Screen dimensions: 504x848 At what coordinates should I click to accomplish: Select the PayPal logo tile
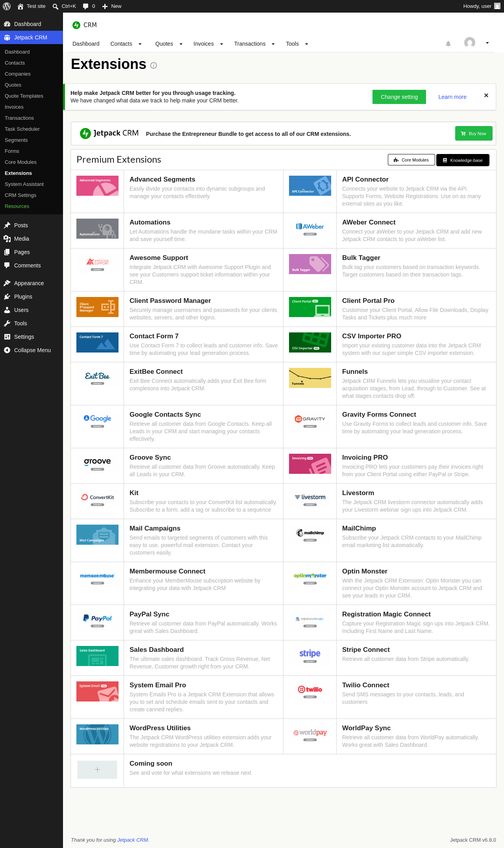click(97, 620)
